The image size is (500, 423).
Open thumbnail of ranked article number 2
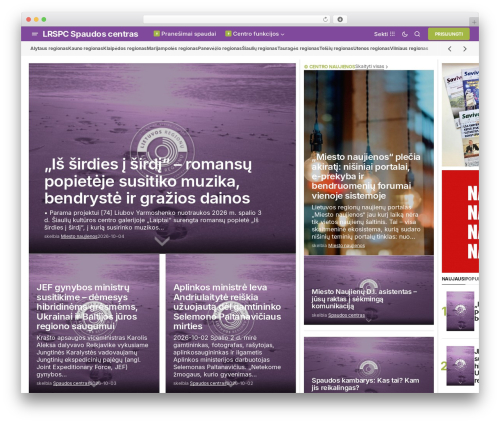tap(460, 366)
